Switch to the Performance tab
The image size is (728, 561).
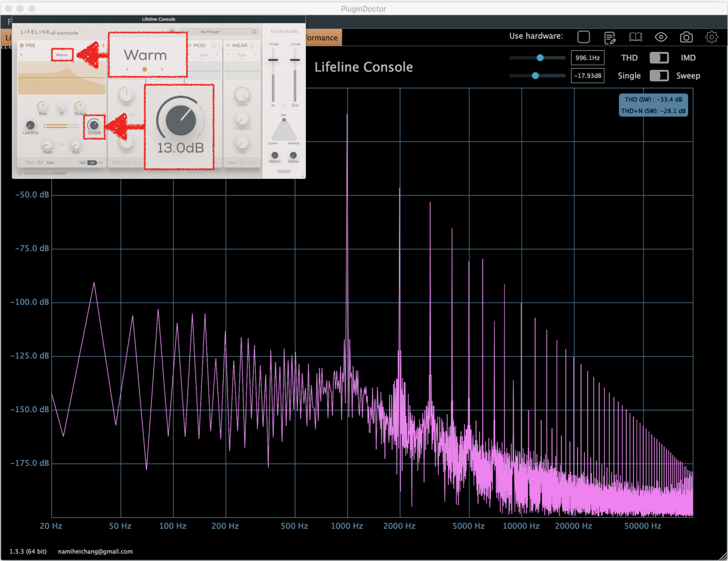coord(323,38)
